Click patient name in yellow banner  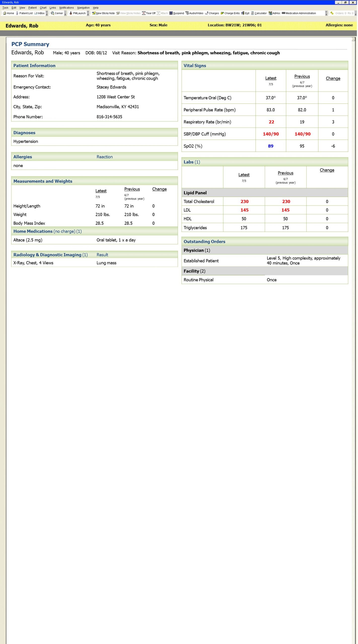[22, 26]
